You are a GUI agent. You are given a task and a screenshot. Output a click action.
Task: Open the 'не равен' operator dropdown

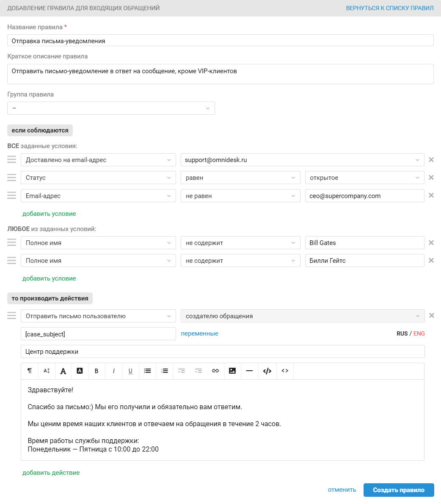(240, 196)
